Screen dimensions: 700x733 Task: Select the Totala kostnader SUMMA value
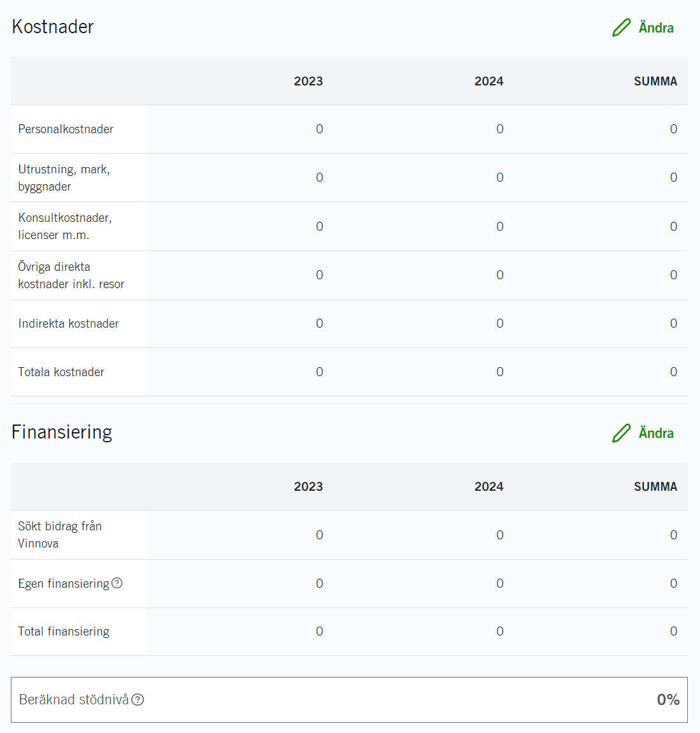pyautogui.click(x=673, y=372)
